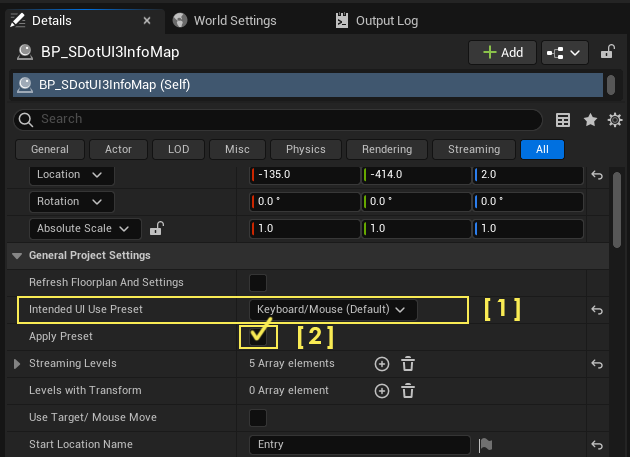Click the Output Log tab icon
630x457 pixels.
pyautogui.click(x=342, y=20)
